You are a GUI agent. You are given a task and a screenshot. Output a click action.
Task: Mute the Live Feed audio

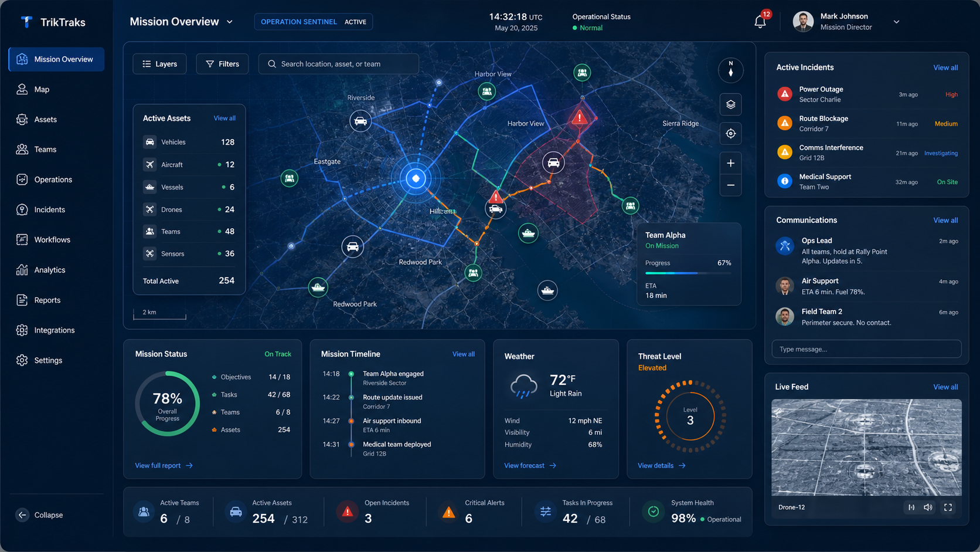pyautogui.click(x=928, y=507)
